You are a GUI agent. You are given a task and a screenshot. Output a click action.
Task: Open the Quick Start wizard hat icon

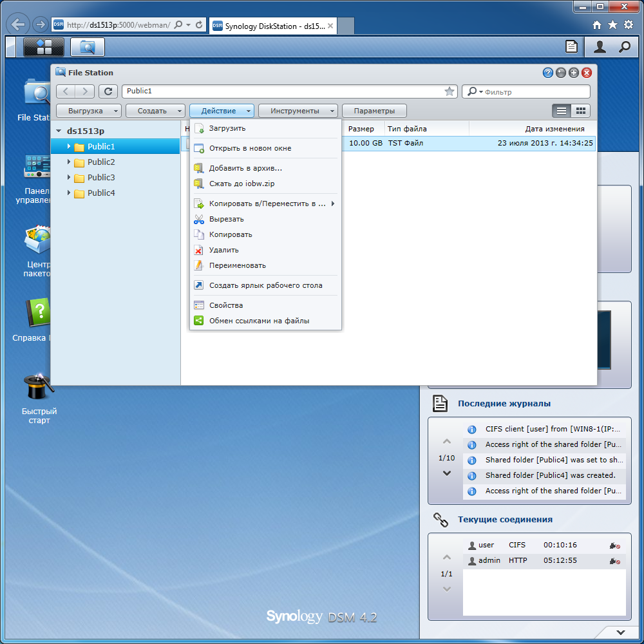[x=39, y=387]
